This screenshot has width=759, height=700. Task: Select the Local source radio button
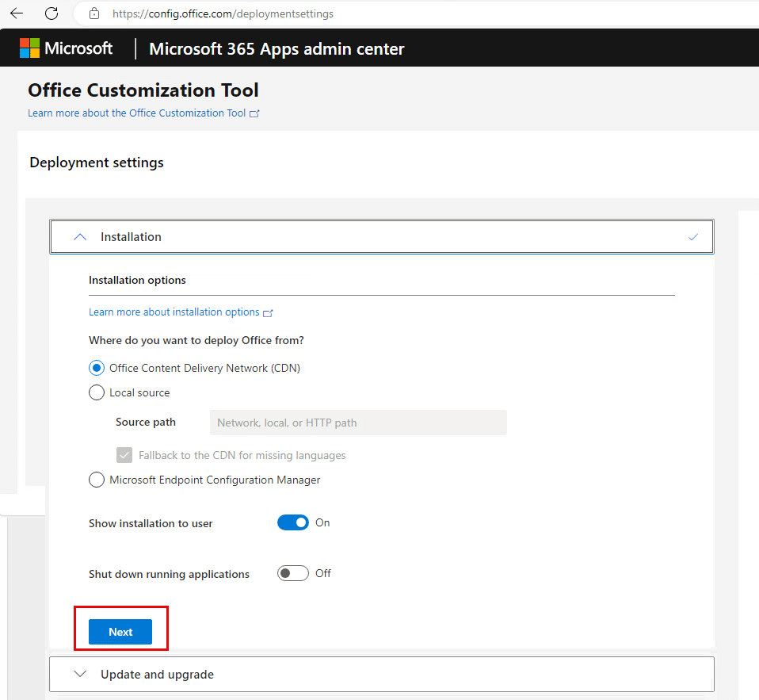(x=96, y=392)
